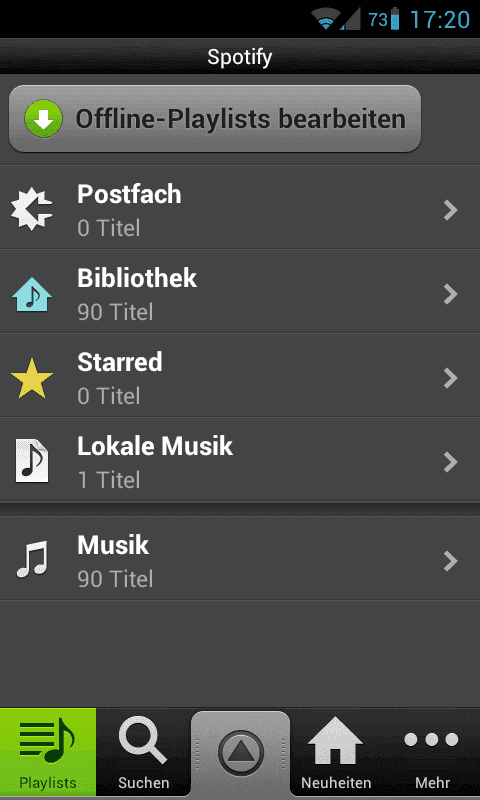Open Lokale Musik using its chevron
The height and width of the screenshot is (800, 480).
[450, 462]
